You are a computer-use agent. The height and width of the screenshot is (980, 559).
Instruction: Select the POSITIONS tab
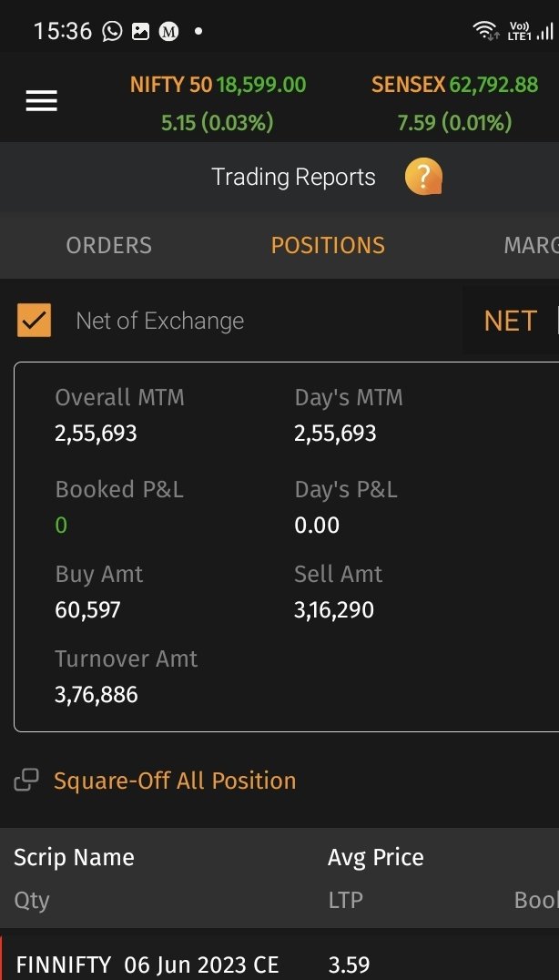328,245
